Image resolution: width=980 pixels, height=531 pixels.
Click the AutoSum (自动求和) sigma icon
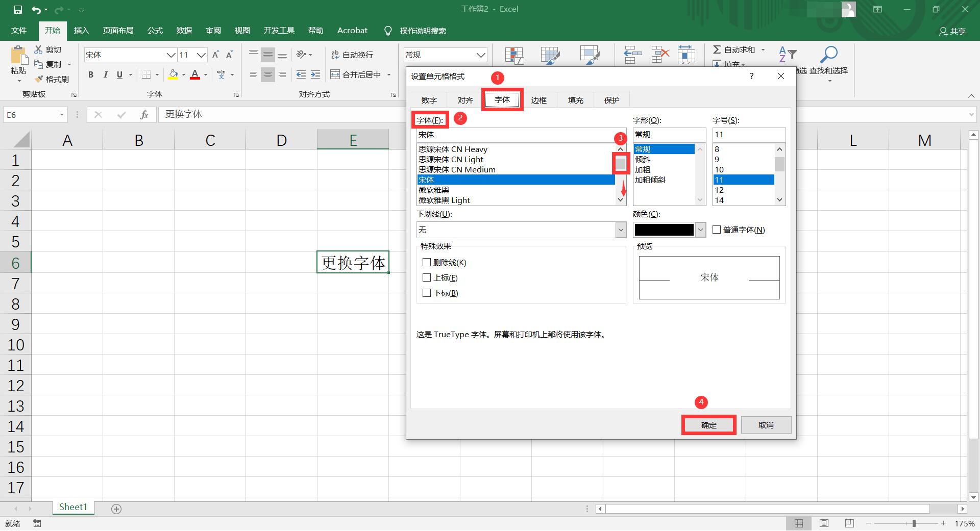pyautogui.click(x=717, y=49)
